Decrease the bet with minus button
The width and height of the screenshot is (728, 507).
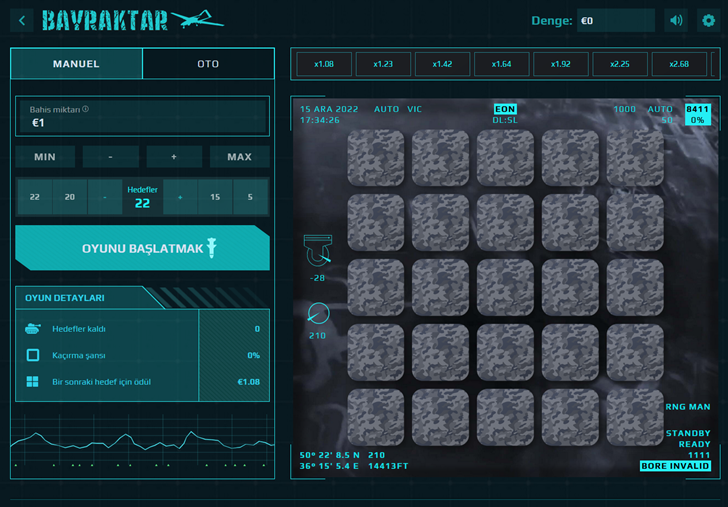pyautogui.click(x=110, y=157)
